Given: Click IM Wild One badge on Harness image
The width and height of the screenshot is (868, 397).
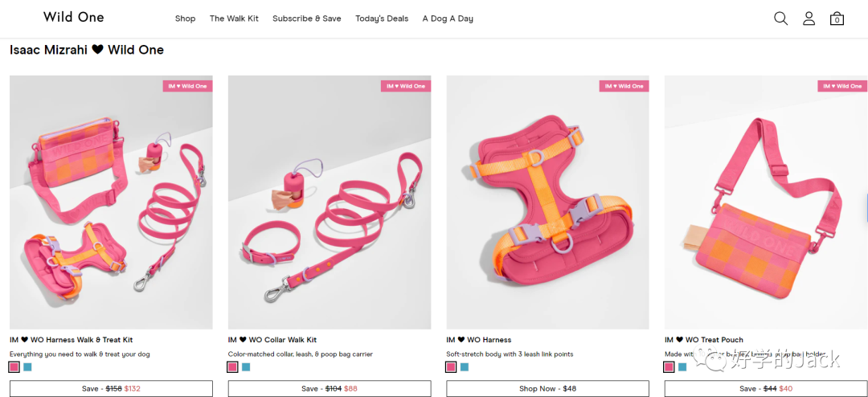Looking at the screenshot, I should pyautogui.click(x=624, y=86).
